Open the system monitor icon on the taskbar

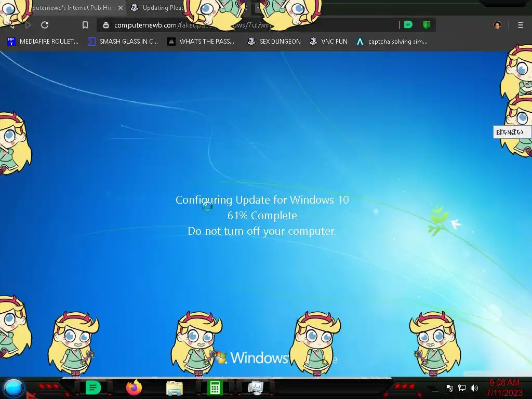coord(256,388)
